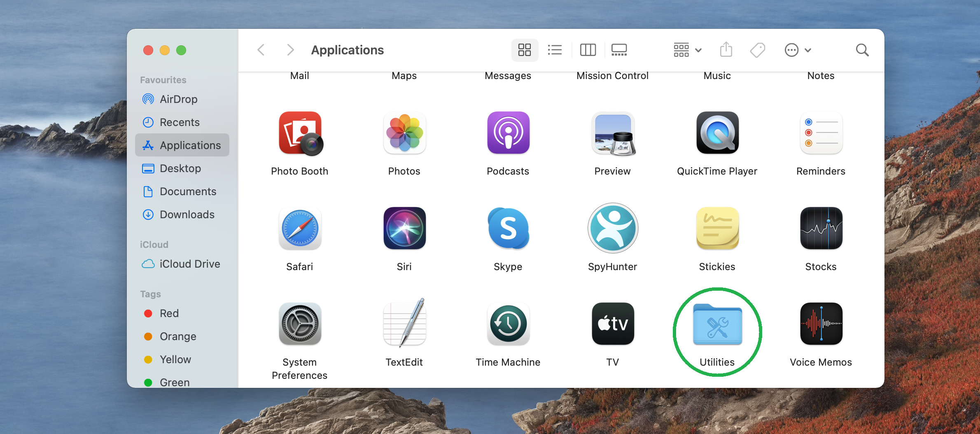Image resolution: width=980 pixels, height=434 pixels.
Task: Filter by the Red tag
Action: [x=182, y=313]
